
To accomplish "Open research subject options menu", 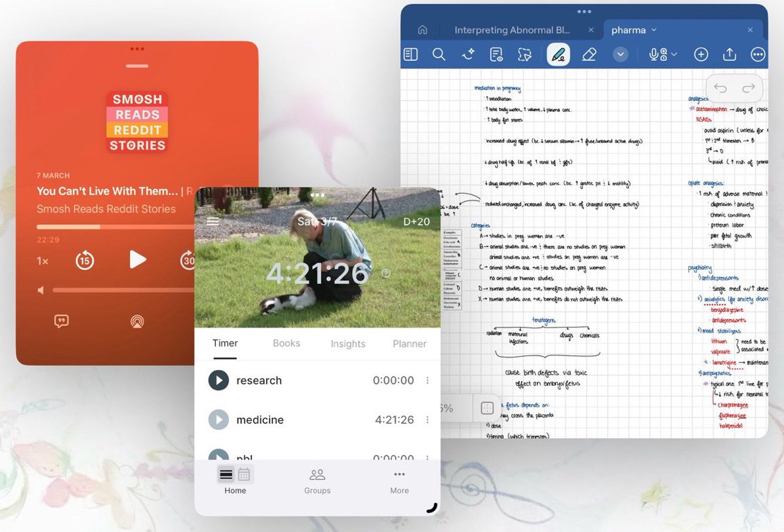I will pos(427,380).
